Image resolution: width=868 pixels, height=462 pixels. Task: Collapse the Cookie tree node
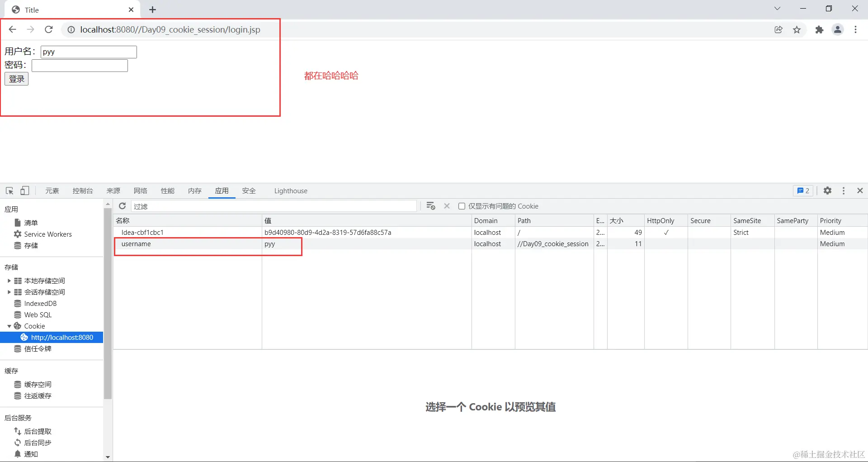[9, 326]
